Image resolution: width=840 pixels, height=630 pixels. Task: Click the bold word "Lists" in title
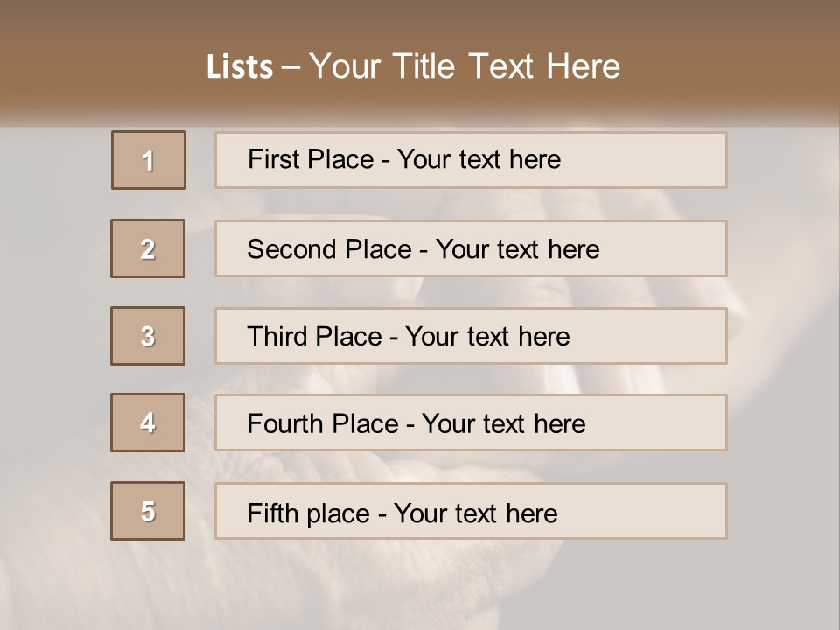pos(240,67)
